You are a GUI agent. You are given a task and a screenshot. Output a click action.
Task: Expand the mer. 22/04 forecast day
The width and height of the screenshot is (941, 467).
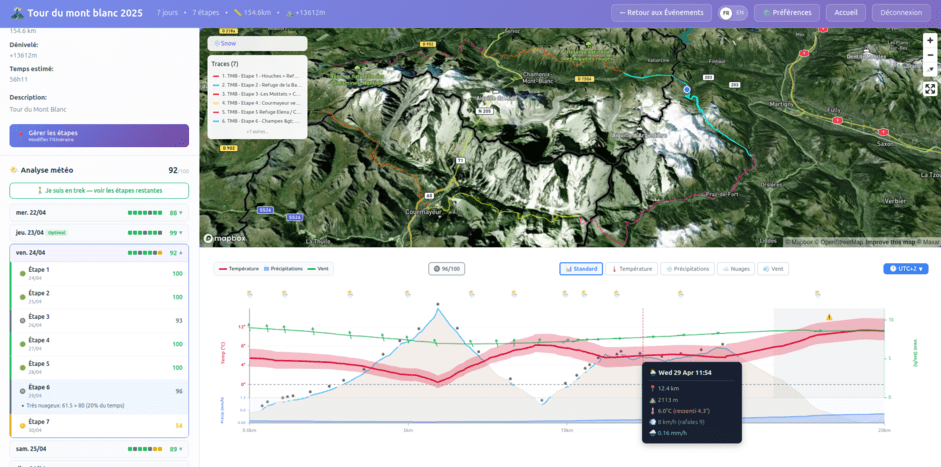coord(99,213)
